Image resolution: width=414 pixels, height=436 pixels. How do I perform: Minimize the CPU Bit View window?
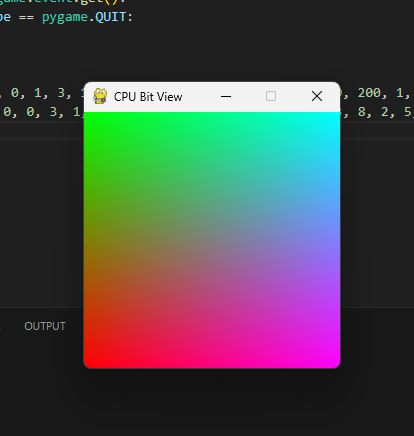click(x=226, y=97)
